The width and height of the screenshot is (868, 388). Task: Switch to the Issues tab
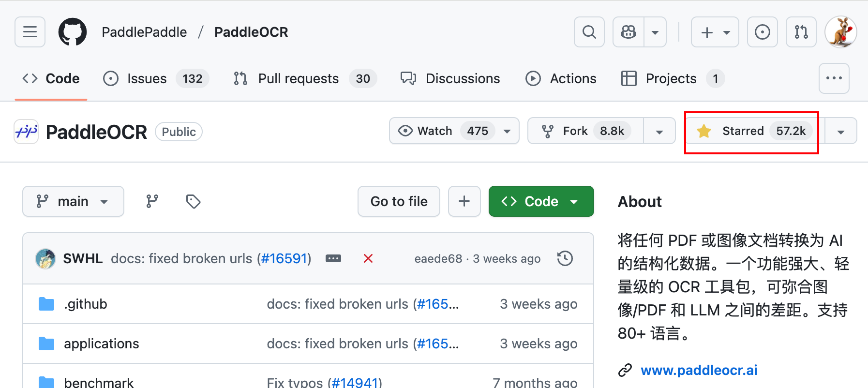tap(147, 78)
